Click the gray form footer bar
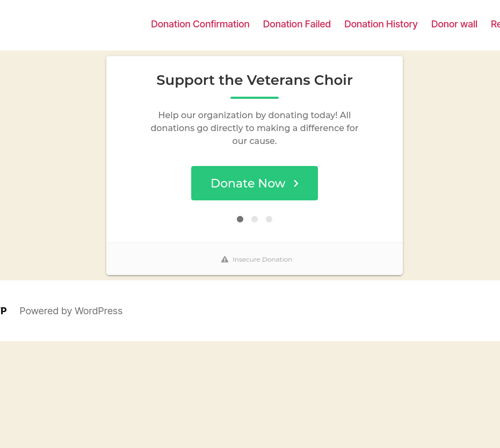The image size is (500, 448). (x=255, y=258)
